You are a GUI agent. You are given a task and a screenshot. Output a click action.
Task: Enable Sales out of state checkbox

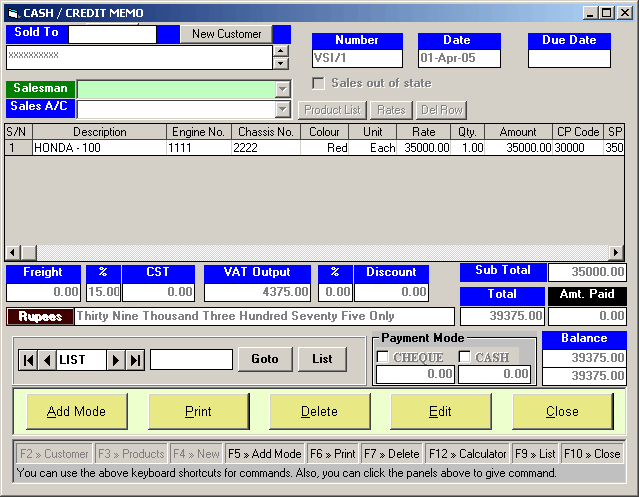click(x=319, y=83)
